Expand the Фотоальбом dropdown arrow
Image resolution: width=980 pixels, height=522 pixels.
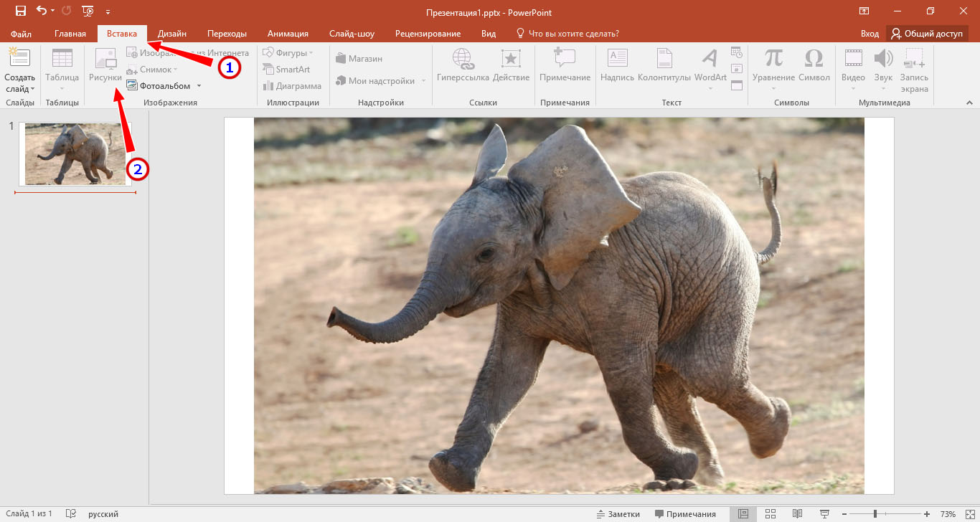click(x=199, y=86)
